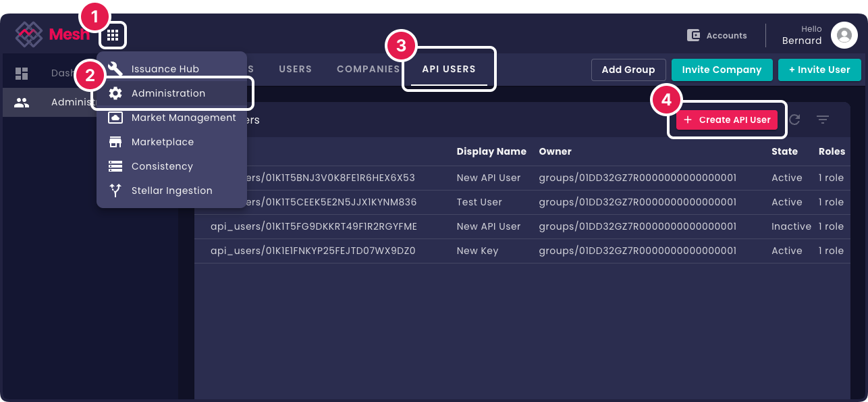Click the Marketplace storefront icon
The image size is (868, 402).
(113, 142)
